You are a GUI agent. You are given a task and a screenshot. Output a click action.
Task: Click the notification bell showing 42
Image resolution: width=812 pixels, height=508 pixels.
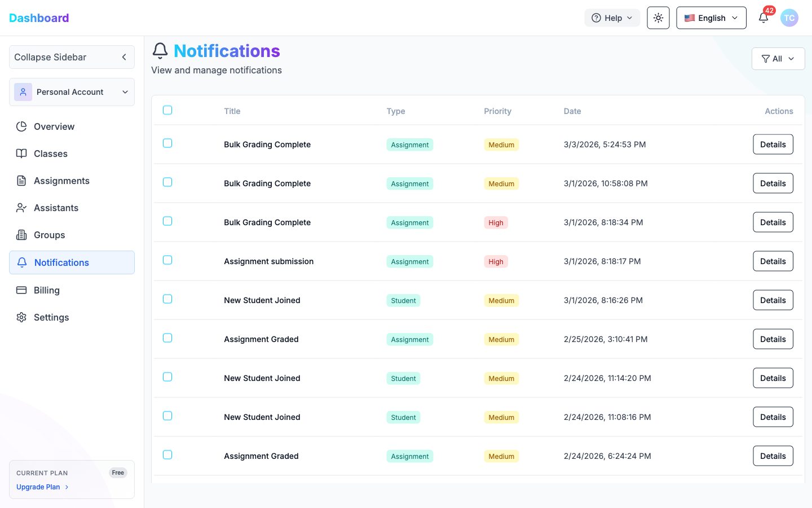(x=764, y=17)
